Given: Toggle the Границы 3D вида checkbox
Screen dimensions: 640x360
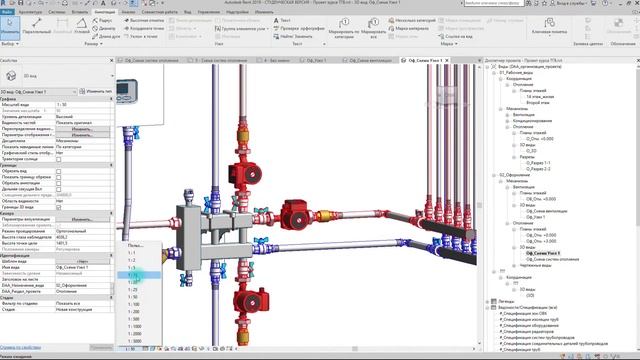Looking at the screenshot, I should coord(58,207).
